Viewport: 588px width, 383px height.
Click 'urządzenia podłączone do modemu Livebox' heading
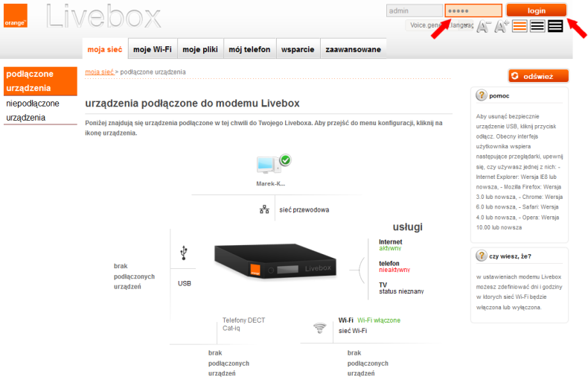click(x=192, y=104)
